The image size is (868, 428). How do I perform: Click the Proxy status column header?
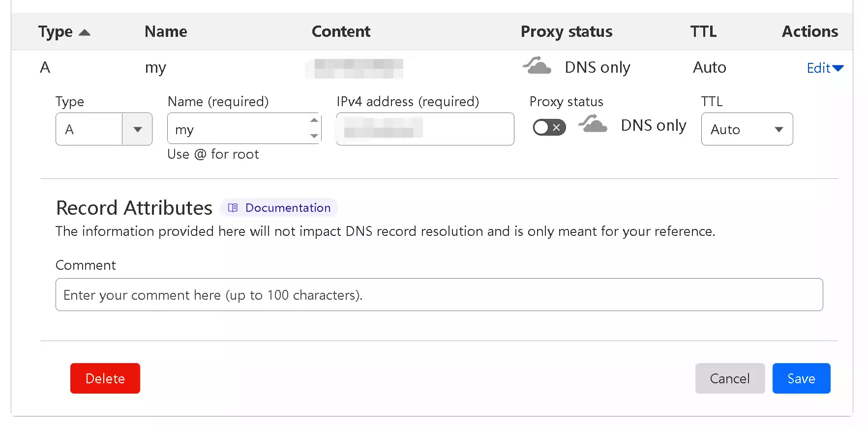pyautogui.click(x=566, y=32)
